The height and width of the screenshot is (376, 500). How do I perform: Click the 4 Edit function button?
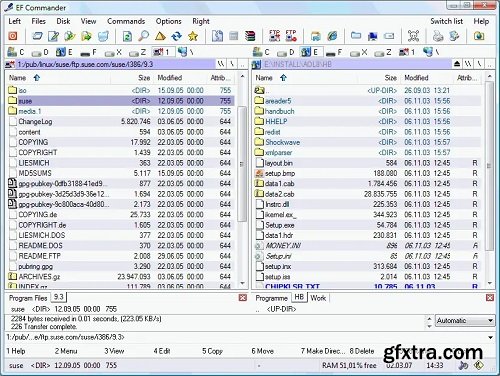pyautogui.click(x=162, y=351)
